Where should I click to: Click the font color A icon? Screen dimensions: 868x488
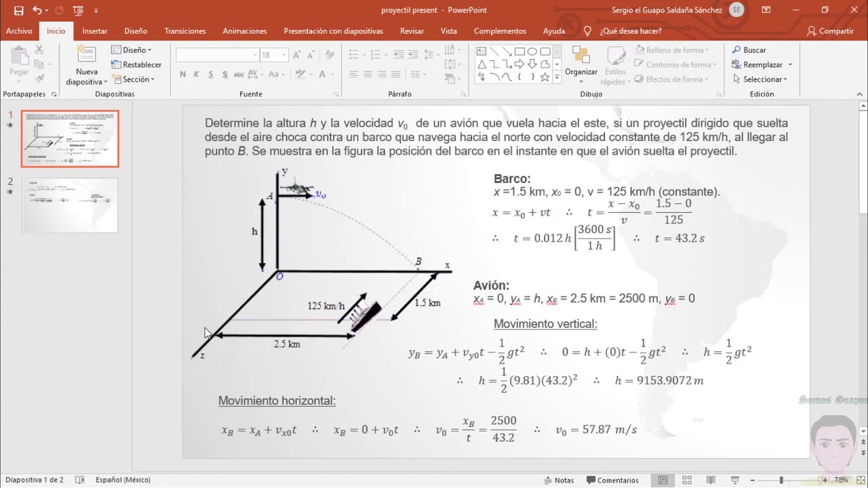tap(323, 75)
